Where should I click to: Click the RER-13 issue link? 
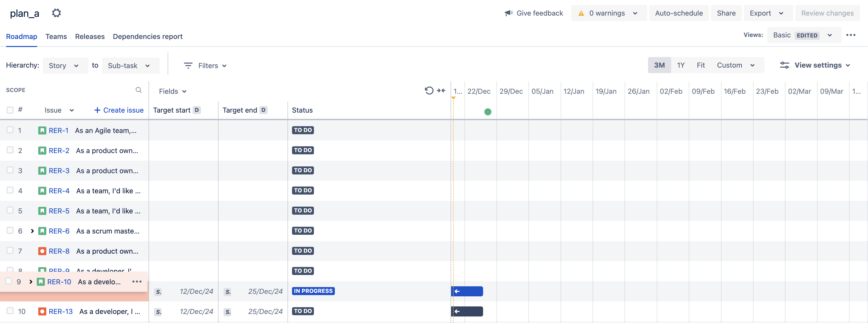tap(61, 311)
